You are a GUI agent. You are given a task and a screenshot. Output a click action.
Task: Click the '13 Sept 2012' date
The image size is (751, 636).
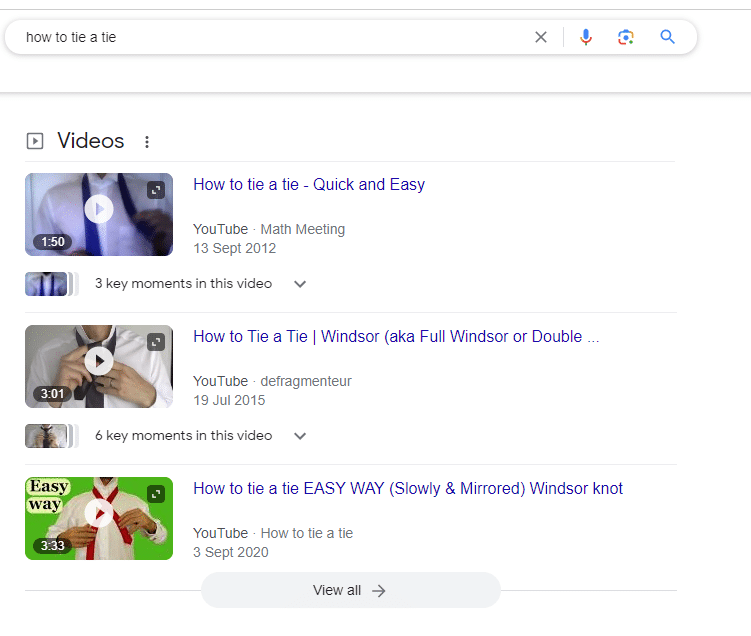point(235,248)
